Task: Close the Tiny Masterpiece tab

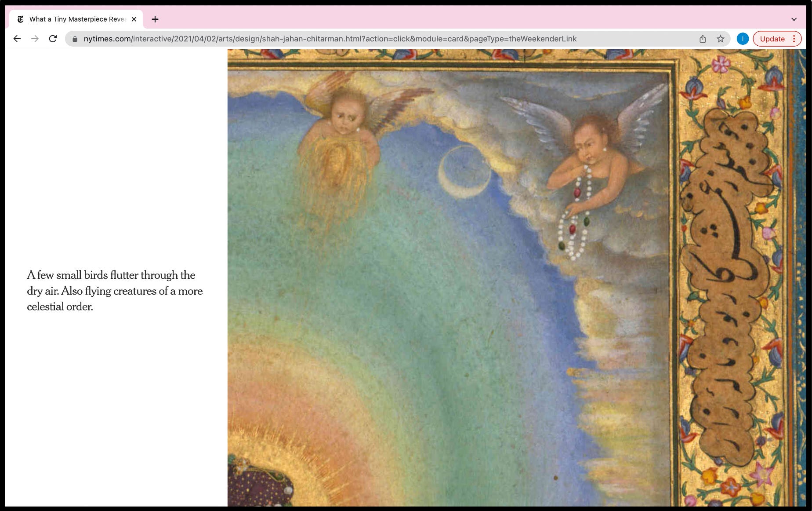Action: 134,19
